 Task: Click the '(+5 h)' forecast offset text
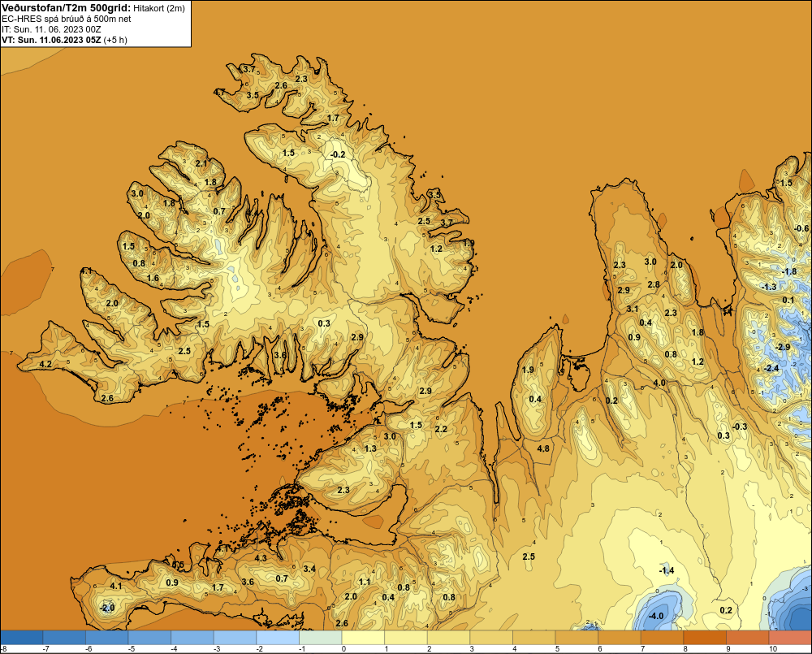[115, 40]
